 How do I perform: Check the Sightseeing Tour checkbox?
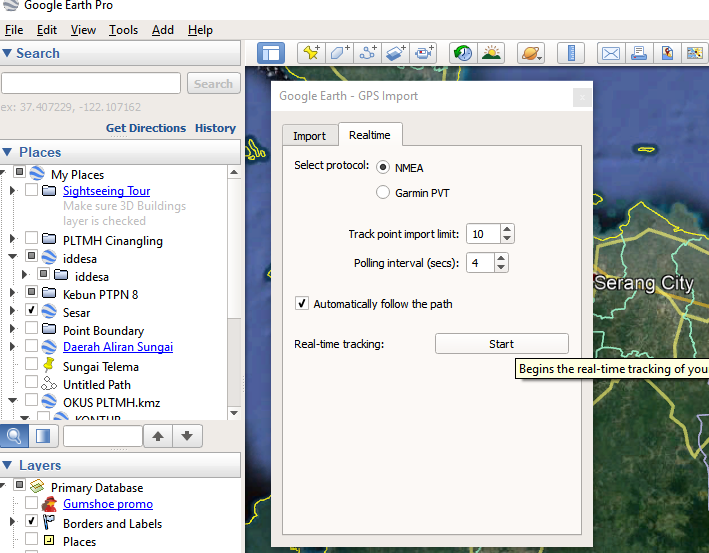tap(31, 189)
